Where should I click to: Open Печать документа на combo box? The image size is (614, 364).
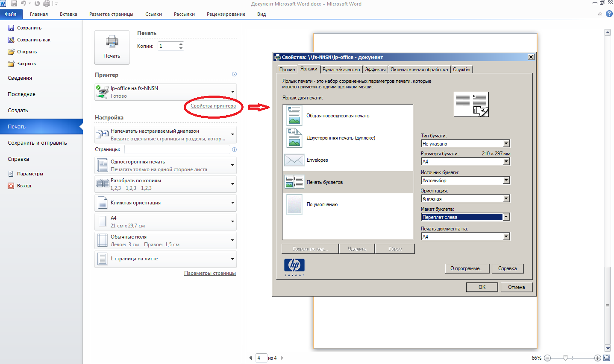[x=465, y=237]
